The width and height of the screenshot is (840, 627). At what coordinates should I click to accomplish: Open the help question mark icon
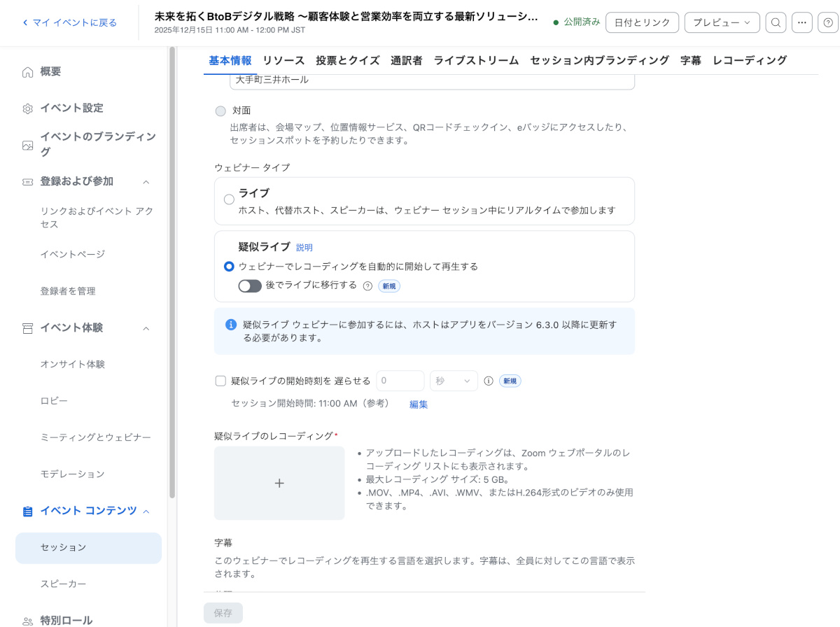pos(828,22)
